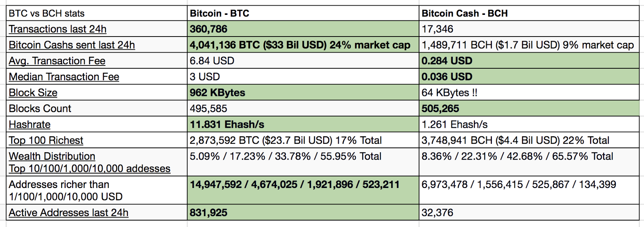This screenshot has width=644, height=227.
Task: Click the Block Size link
Action: (x=33, y=93)
